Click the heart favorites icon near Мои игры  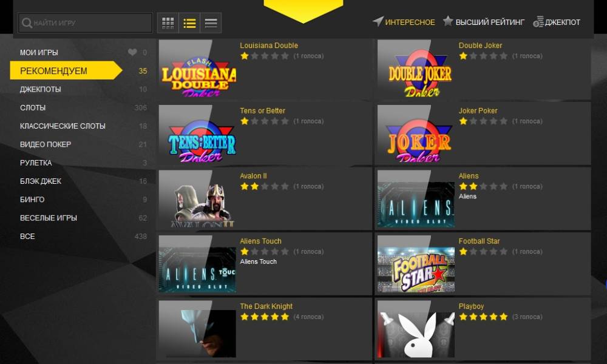[132, 52]
